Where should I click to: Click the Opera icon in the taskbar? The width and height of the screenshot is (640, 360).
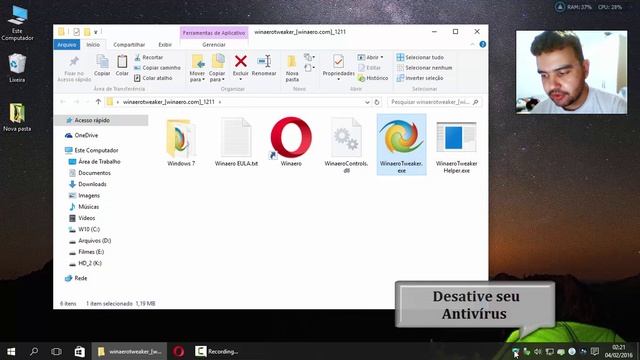click(178, 351)
